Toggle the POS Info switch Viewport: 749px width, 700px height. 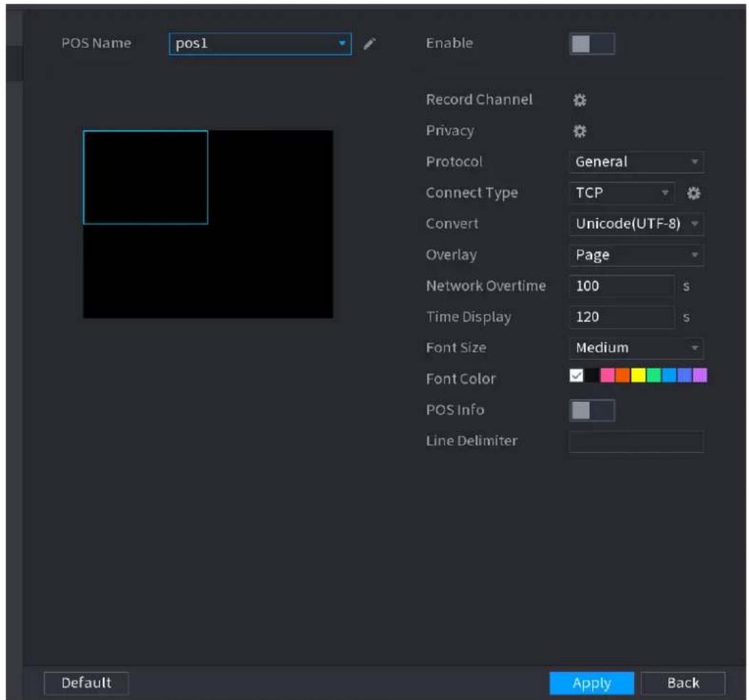click(x=592, y=411)
